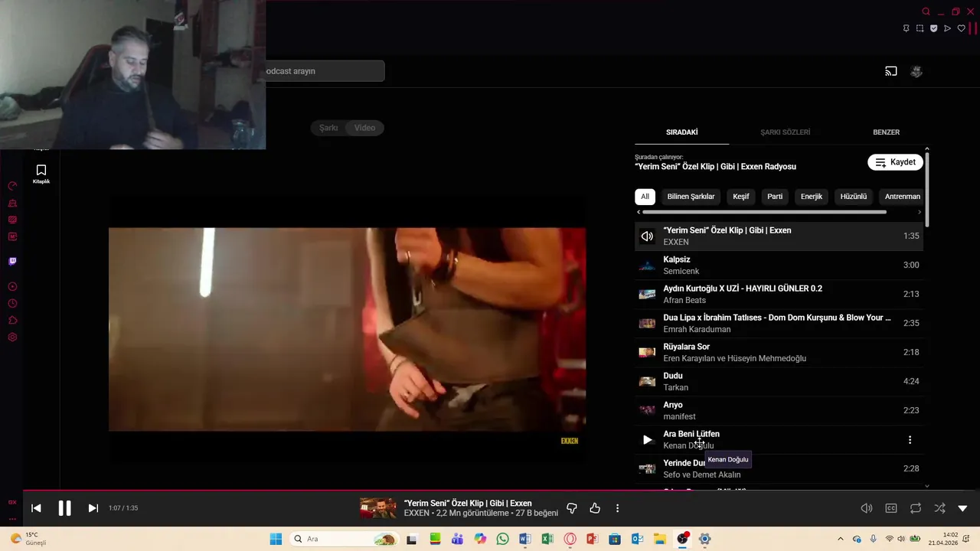Open the ŞARKI SÖZLERİ tab
This screenshot has height=551, width=980.
pyautogui.click(x=785, y=132)
